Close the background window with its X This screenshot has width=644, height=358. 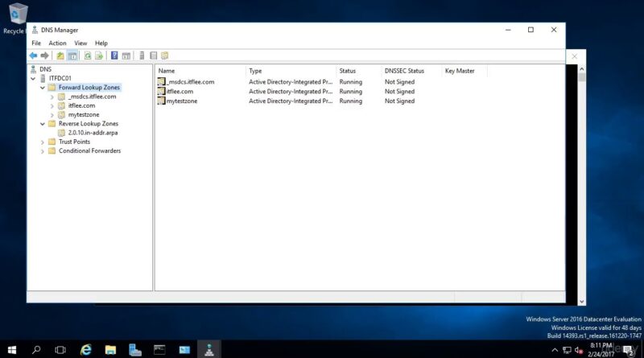coord(575,56)
